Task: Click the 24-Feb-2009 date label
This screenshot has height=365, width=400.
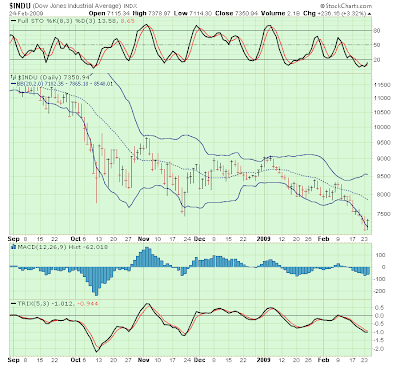Action: click(x=26, y=14)
